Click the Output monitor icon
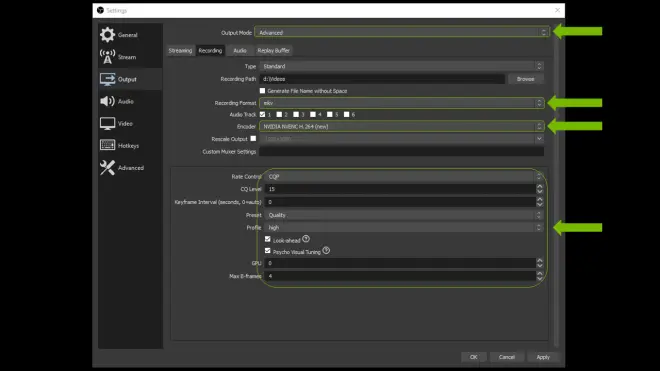This screenshot has width=660, height=371. 107,79
